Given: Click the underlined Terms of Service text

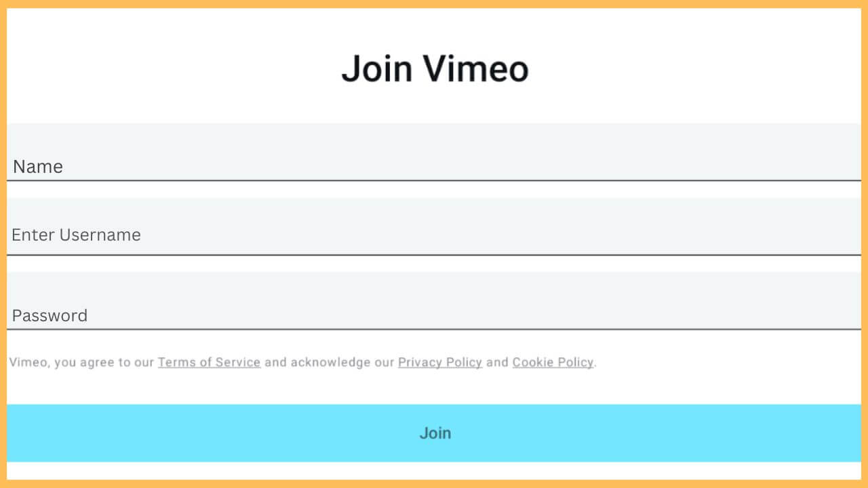Looking at the screenshot, I should point(209,362).
